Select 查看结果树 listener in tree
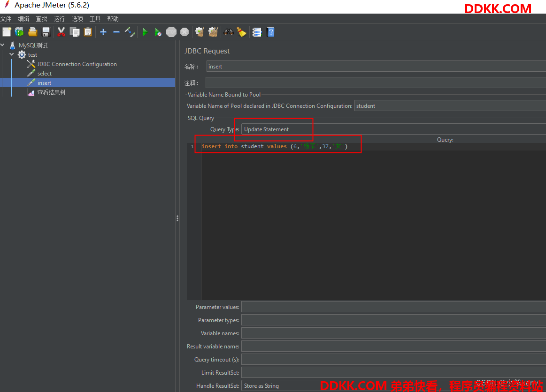The width and height of the screenshot is (546, 392). pyautogui.click(x=51, y=92)
